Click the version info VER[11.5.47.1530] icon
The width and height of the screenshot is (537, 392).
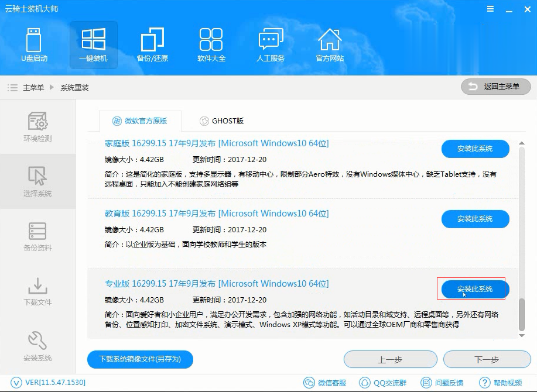pos(16,383)
